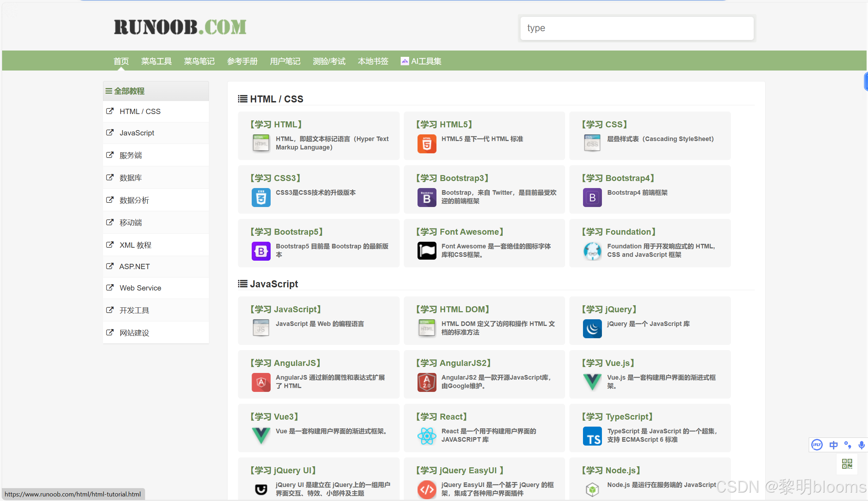Click the Foundation yeti icon
Image resolution: width=868 pixels, height=501 pixels.
coord(592,251)
